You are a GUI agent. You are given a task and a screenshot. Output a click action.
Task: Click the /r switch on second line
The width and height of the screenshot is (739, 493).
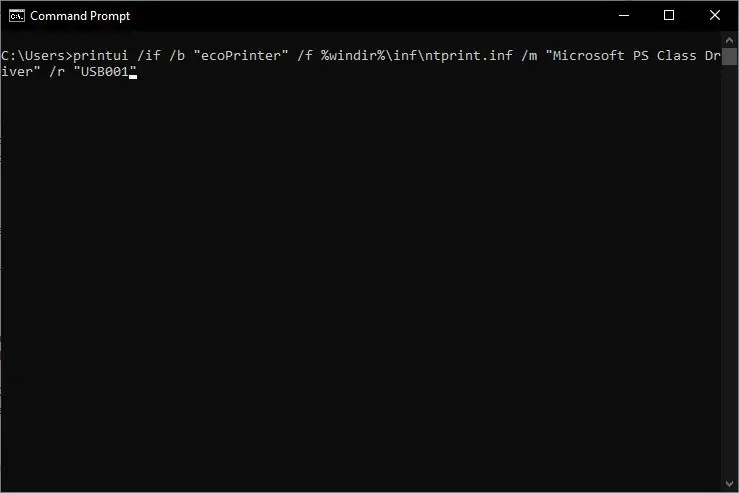pyautogui.click(x=57, y=72)
